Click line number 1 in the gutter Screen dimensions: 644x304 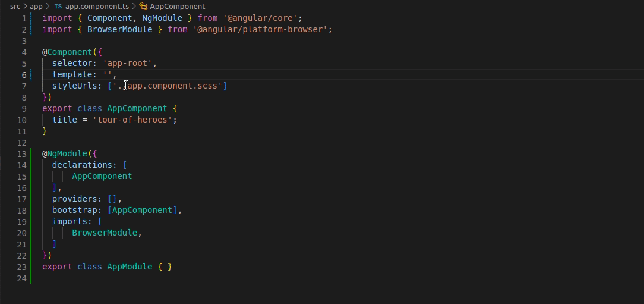click(24, 18)
